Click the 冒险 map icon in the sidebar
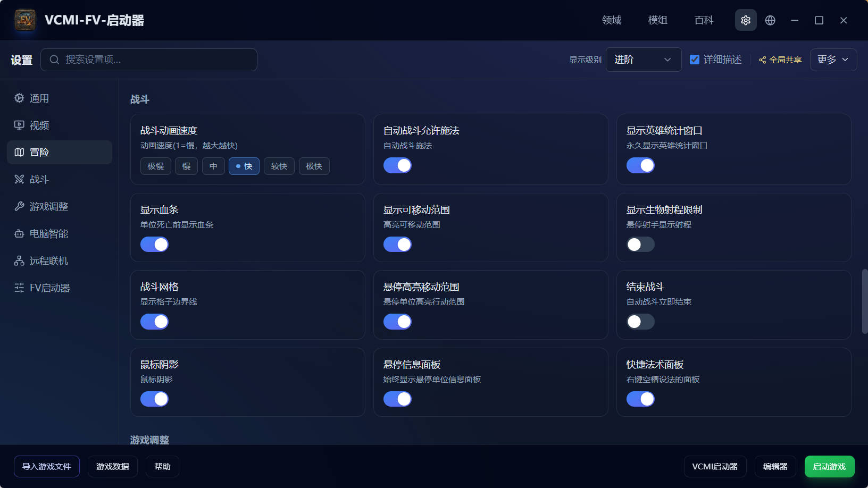 point(19,153)
